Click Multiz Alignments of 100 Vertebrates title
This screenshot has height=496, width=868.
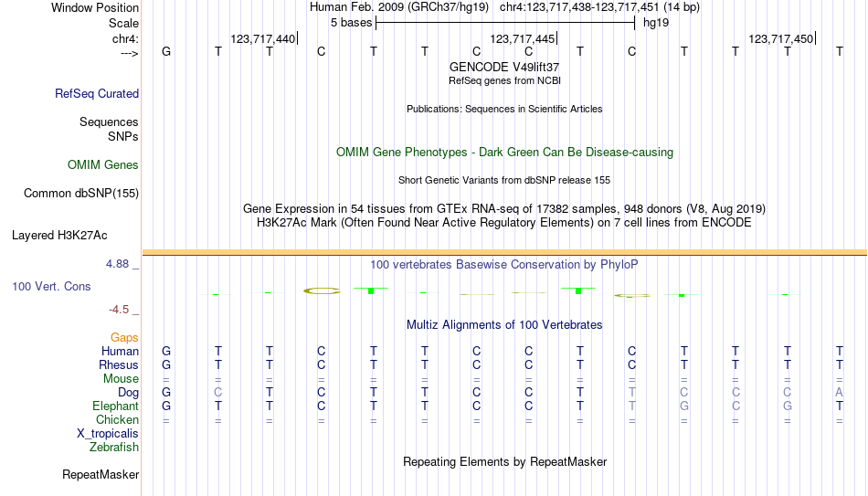click(x=504, y=325)
